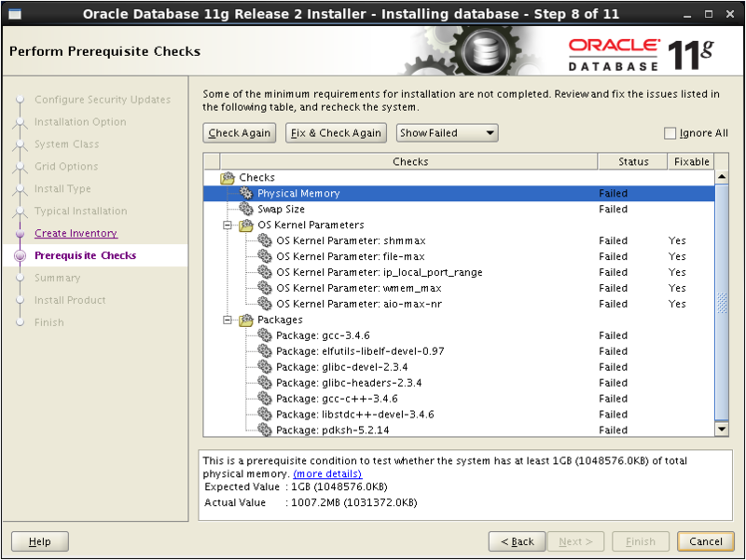746x560 pixels.
Task: Click the gear icon for glibc-devel-2.3.4 package
Action: [x=265, y=366]
